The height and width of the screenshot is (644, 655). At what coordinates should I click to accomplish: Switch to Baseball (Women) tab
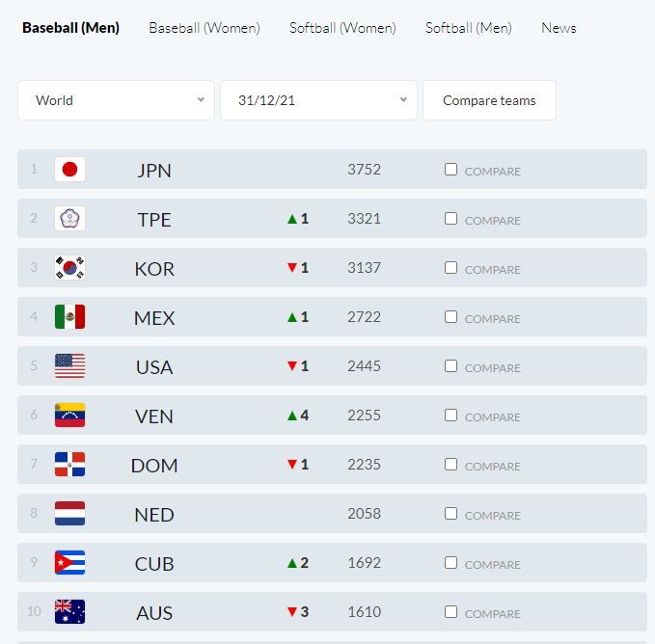tap(205, 28)
